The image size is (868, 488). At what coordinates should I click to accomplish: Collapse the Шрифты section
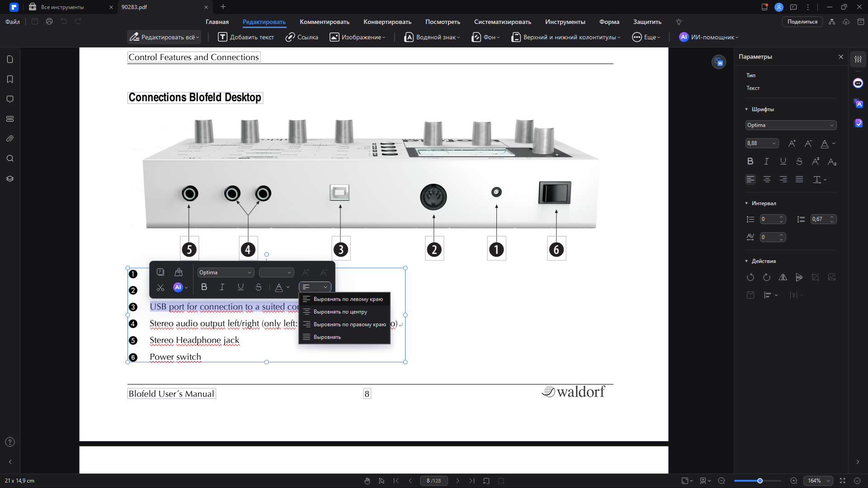[x=746, y=109]
